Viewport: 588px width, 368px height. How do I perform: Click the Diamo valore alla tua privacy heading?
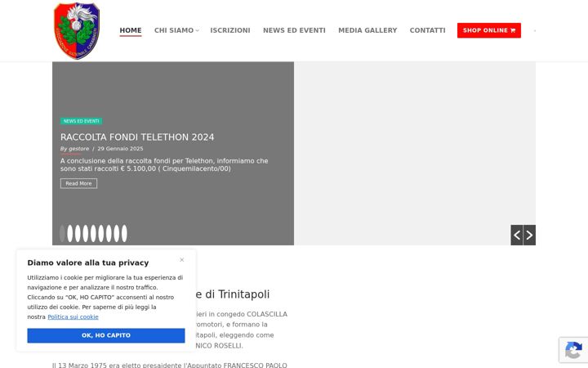[x=88, y=263]
